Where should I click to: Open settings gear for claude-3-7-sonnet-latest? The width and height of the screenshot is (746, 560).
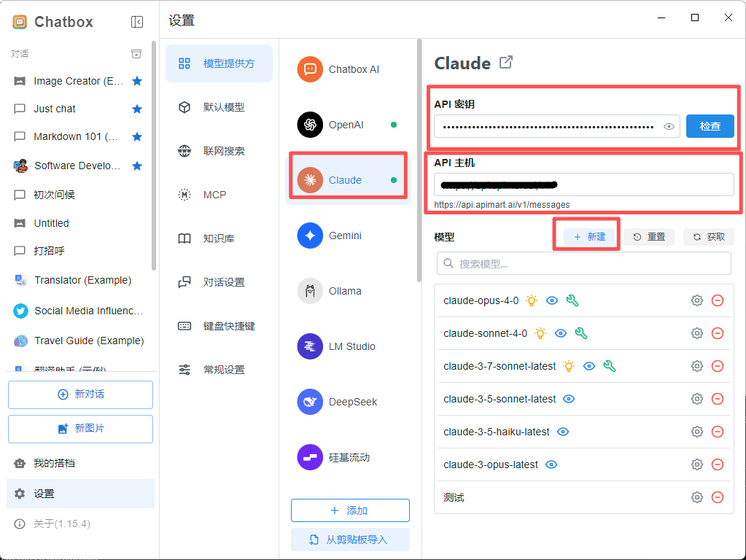(x=697, y=366)
